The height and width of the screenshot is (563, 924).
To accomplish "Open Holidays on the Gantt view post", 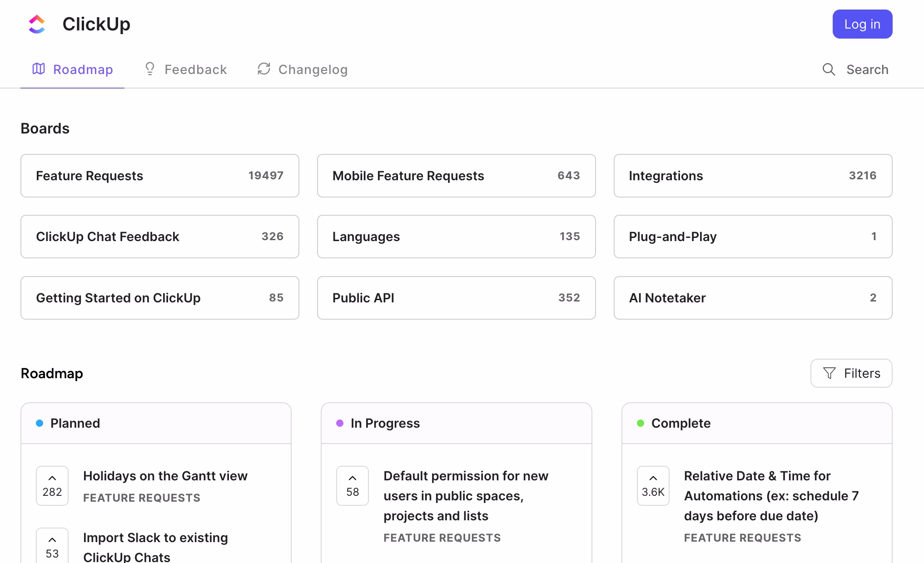I will 165,476.
